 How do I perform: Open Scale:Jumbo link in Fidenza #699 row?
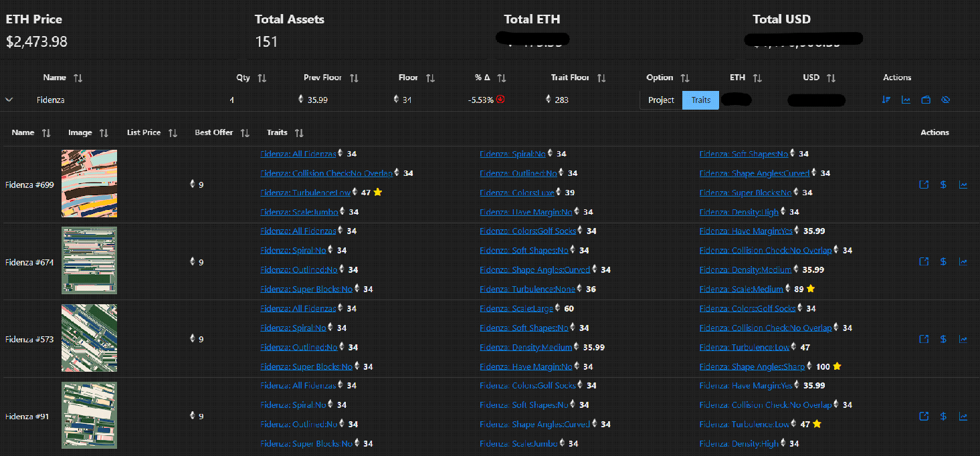[x=299, y=212]
